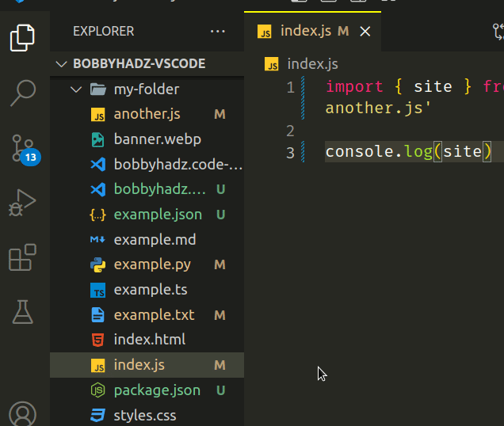Open the compare changes icon at top right
Screen dimensions: 504x426
pos(499,32)
